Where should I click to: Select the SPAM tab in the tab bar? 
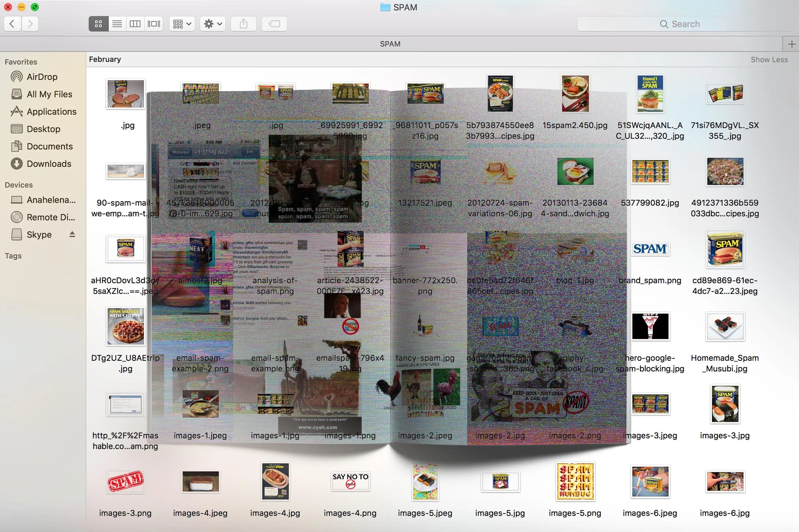coord(390,44)
